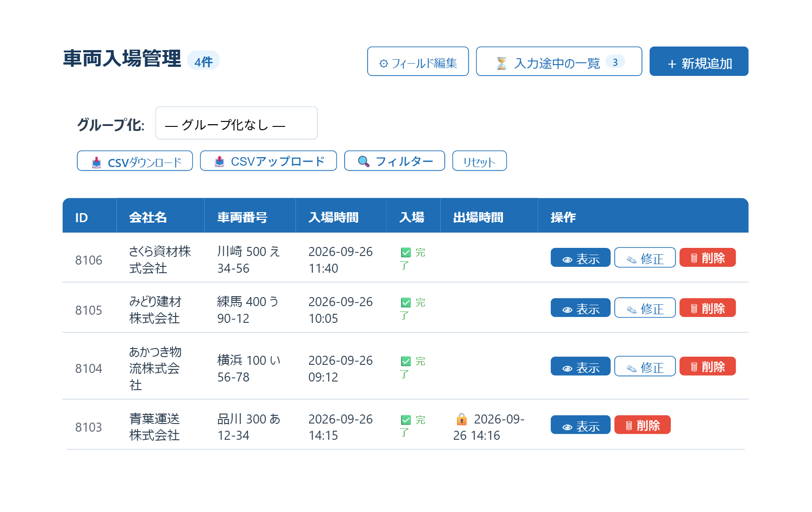
Task: Click the gear icon in フィールド編集
Action: pos(383,64)
